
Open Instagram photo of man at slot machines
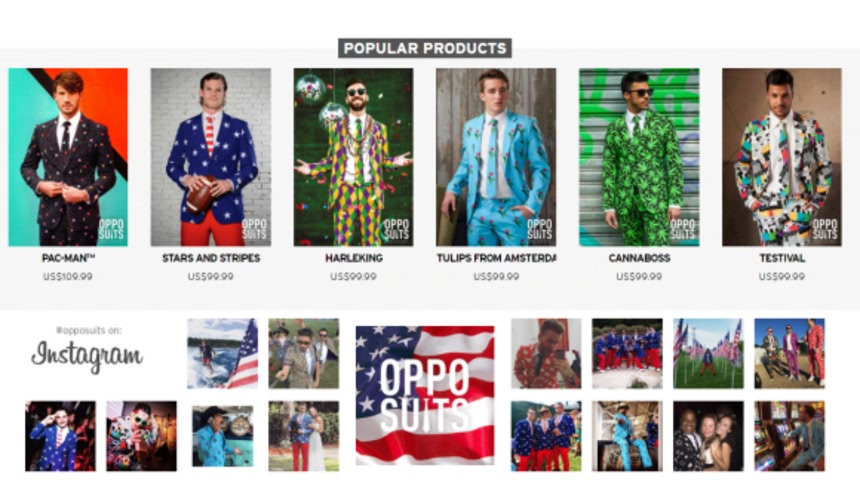point(789,436)
